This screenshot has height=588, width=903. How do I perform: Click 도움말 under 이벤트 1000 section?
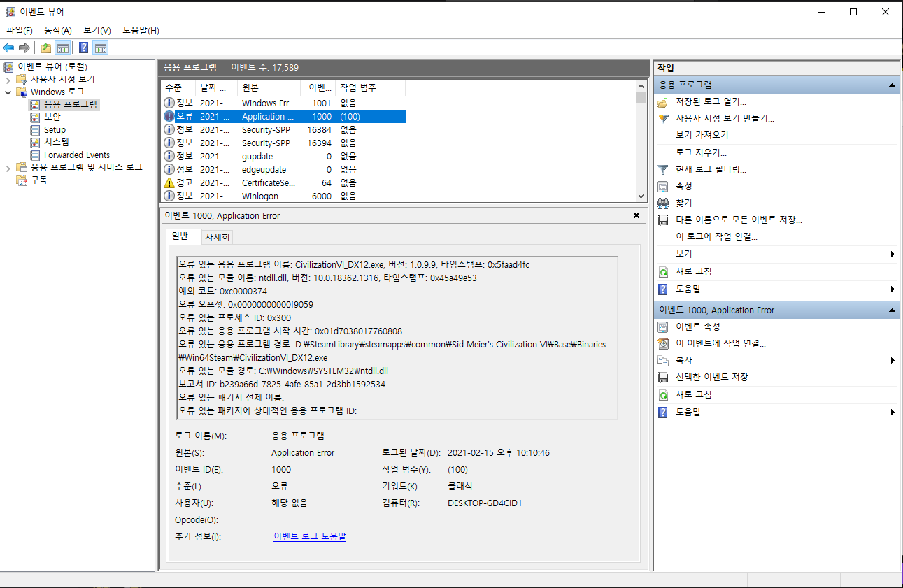pos(688,412)
